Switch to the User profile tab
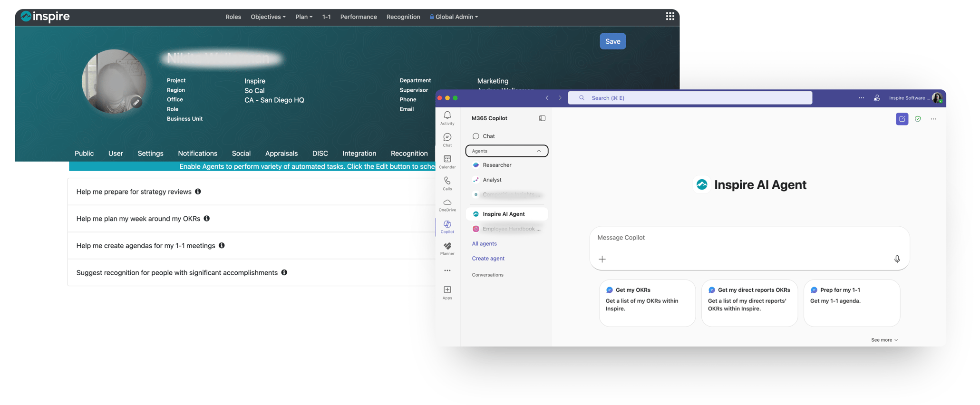The image size is (980, 405). pyautogui.click(x=116, y=154)
